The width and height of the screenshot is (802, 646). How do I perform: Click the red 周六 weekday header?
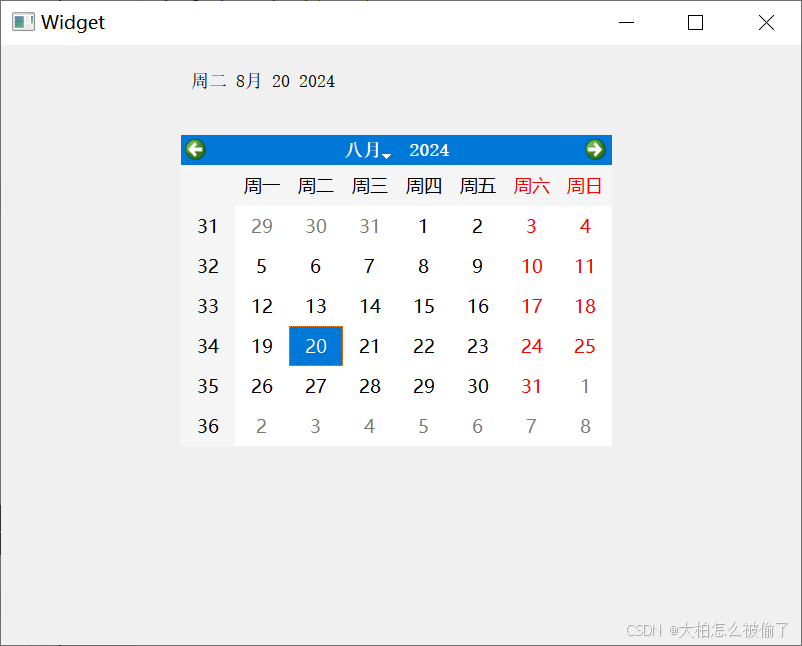(x=531, y=186)
